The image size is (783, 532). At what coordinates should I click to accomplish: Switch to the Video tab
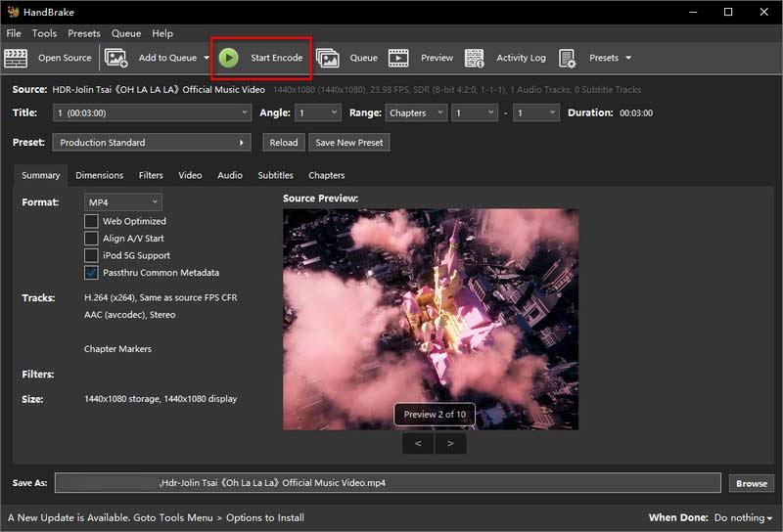click(x=190, y=175)
